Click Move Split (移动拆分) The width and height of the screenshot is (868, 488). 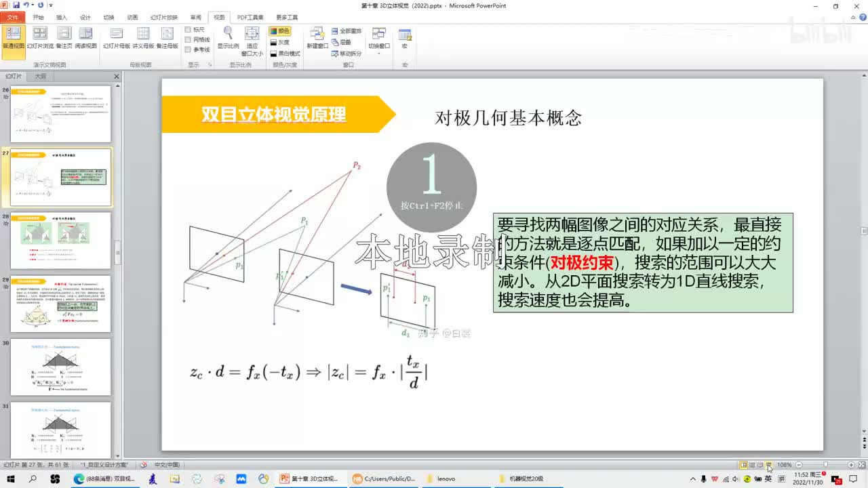tap(347, 54)
